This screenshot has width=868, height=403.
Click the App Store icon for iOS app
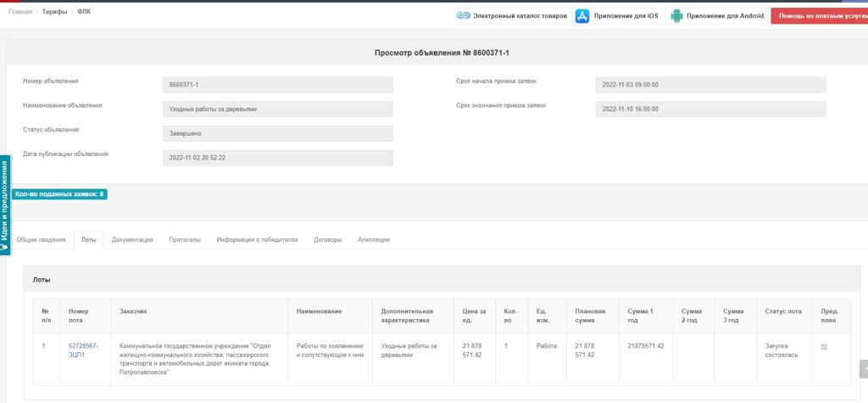coord(582,16)
